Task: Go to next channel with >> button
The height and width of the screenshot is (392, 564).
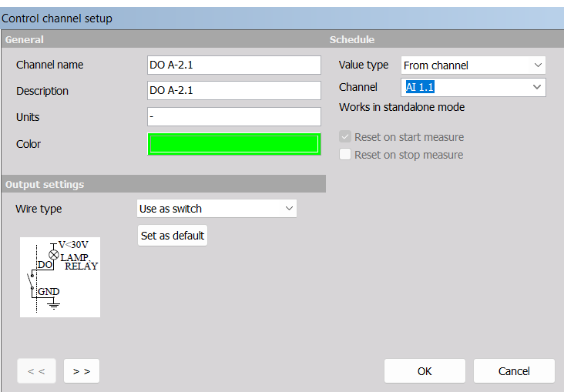Action: point(82,371)
